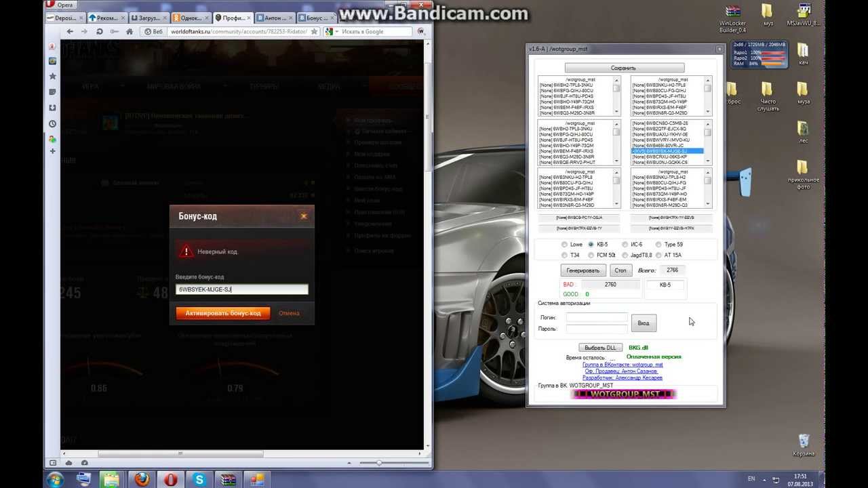Open the муз desktop folder
868x488 pixels.
tap(768, 16)
